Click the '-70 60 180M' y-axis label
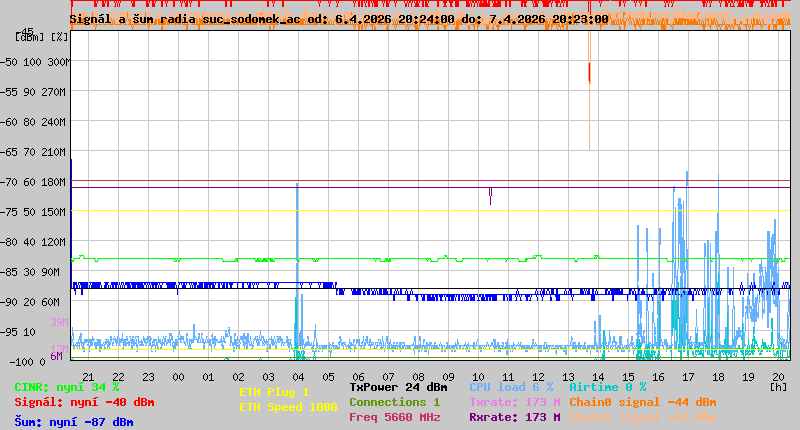 pyautogui.click(x=33, y=182)
